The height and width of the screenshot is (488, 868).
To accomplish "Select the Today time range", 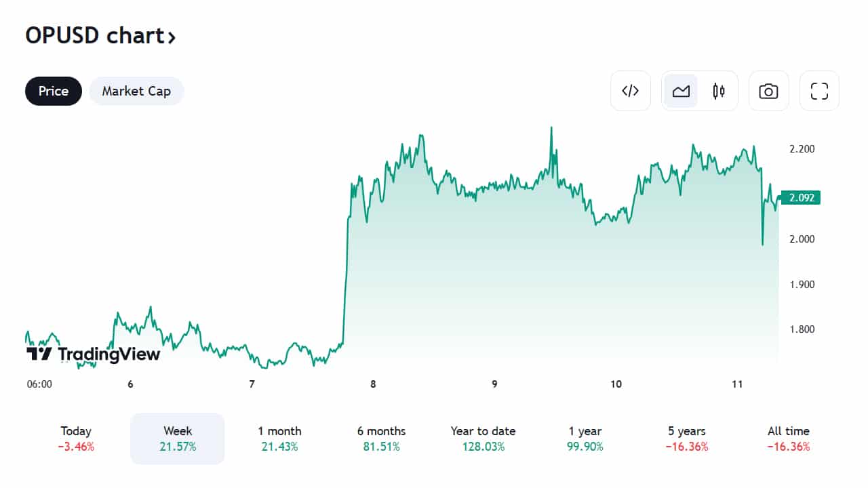I will tap(76, 438).
